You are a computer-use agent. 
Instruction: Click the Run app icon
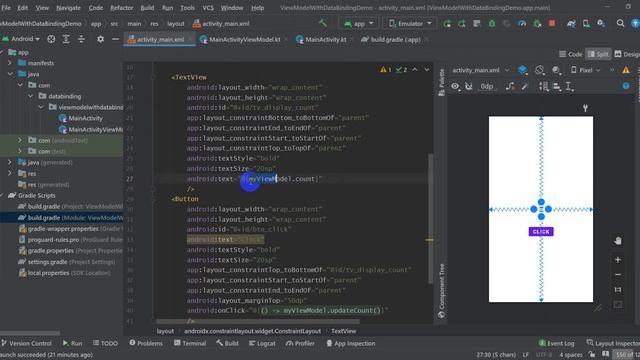447,24
